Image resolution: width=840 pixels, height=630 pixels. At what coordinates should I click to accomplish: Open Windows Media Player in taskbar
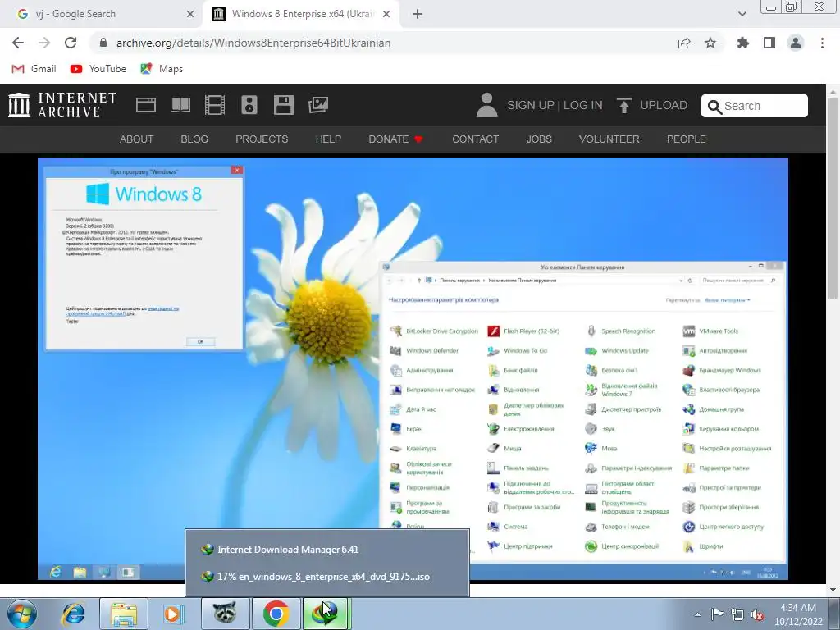(172, 614)
